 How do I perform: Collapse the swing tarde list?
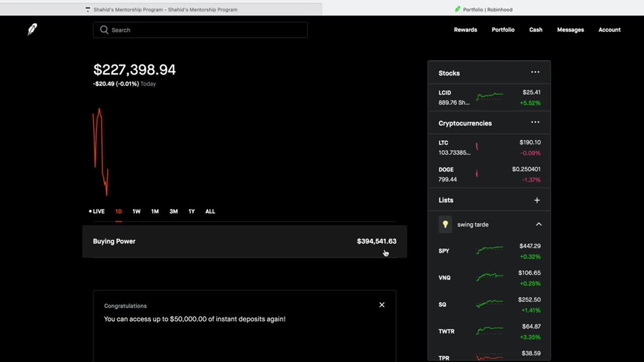click(539, 224)
